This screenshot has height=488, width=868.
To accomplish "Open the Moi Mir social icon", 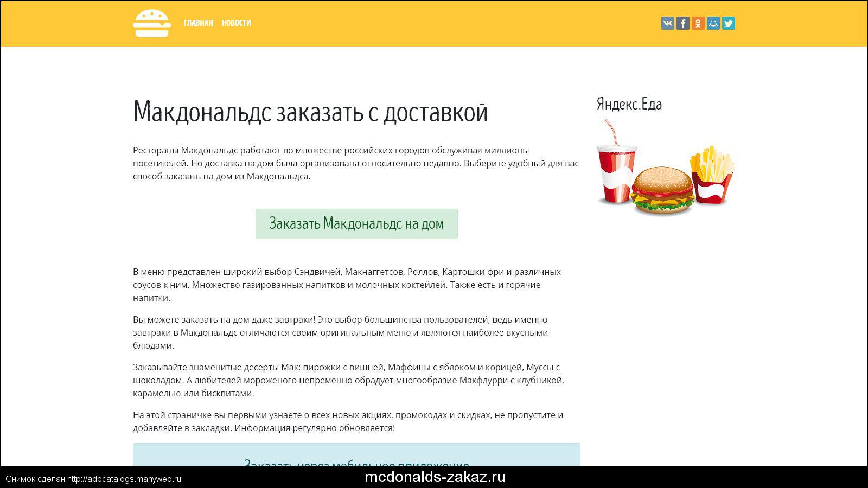I will (713, 23).
